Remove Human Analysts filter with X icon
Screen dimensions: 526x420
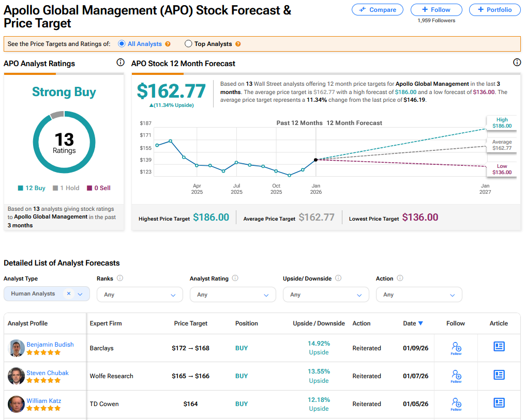pos(69,293)
